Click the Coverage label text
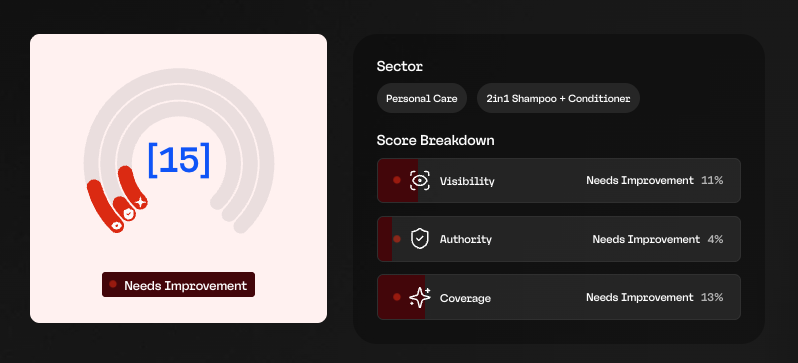798x363 pixels. (x=465, y=298)
